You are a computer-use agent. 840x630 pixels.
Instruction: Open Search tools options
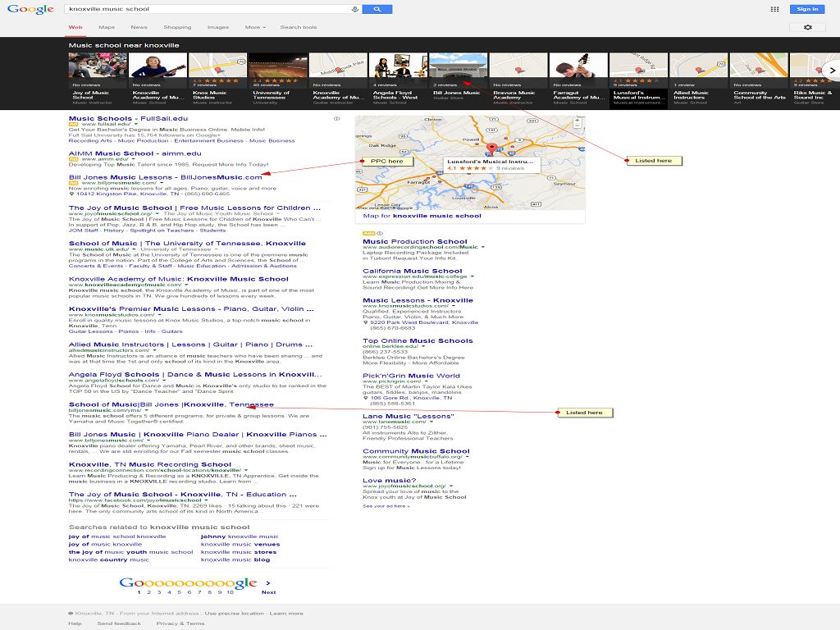point(299,27)
